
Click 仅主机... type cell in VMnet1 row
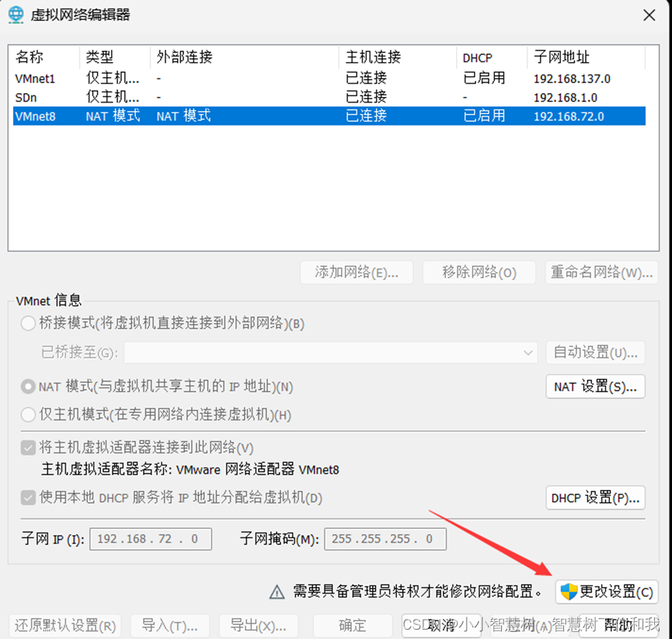tap(113, 78)
